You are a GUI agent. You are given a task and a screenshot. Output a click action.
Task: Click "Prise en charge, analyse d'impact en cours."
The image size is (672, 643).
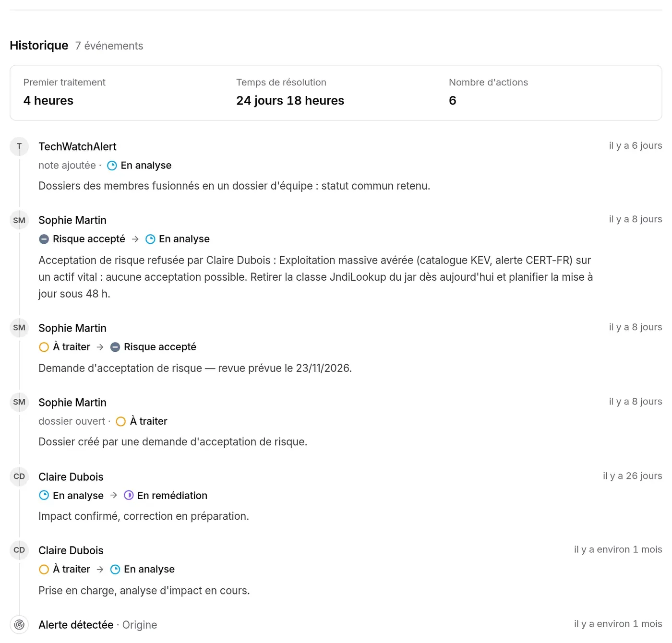tap(144, 591)
